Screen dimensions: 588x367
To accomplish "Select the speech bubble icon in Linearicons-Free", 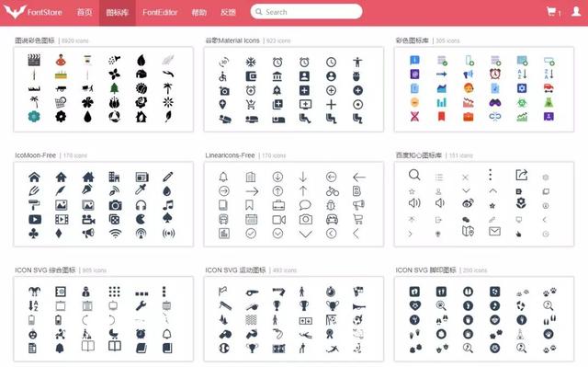I will [x=305, y=205].
